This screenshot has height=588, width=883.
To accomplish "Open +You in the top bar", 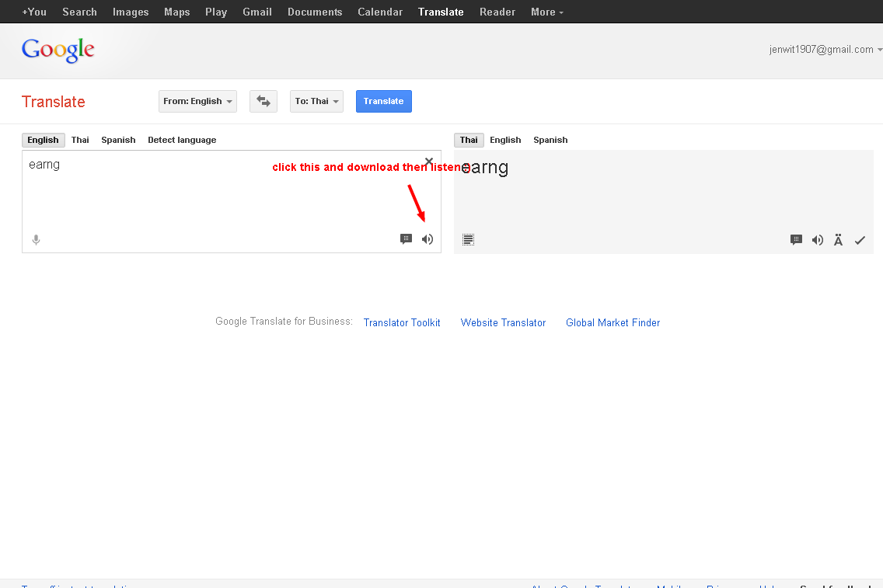I will point(34,12).
